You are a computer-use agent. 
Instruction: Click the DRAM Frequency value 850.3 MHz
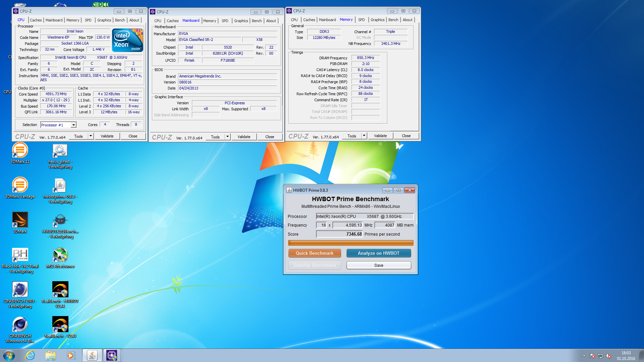366,58
